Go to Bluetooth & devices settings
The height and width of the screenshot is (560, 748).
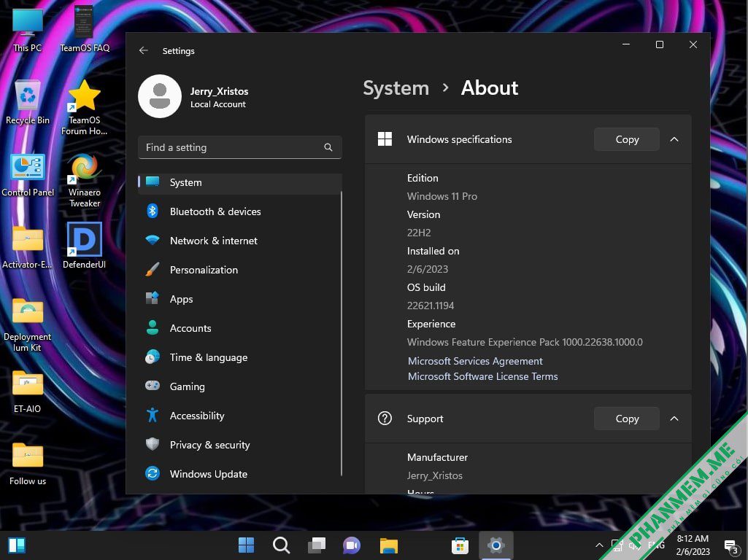pyautogui.click(x=240, y=211)
